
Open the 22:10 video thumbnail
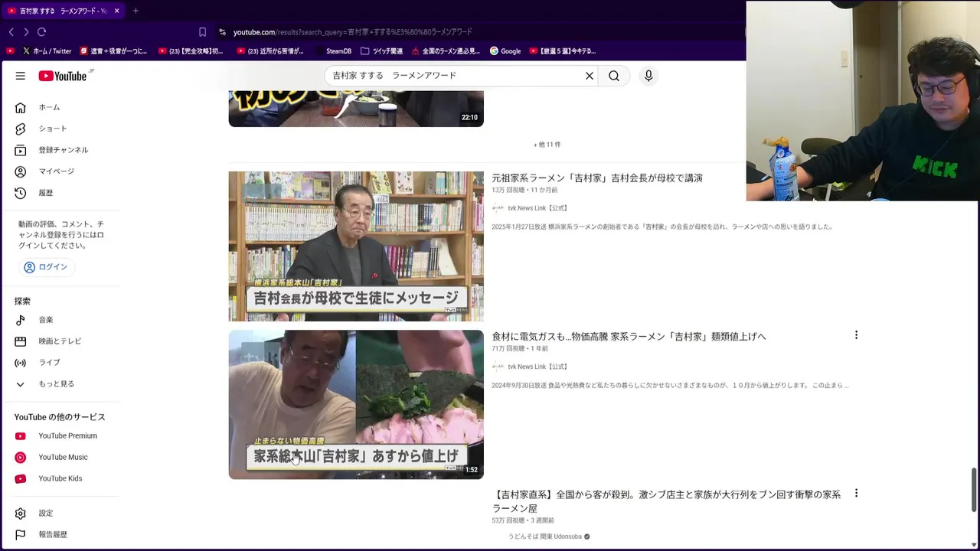356,109
